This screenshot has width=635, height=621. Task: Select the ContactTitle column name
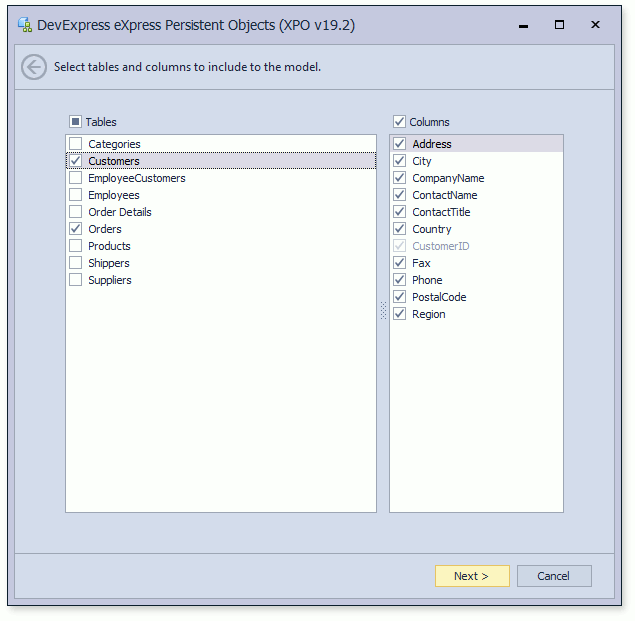pos(441,212)
